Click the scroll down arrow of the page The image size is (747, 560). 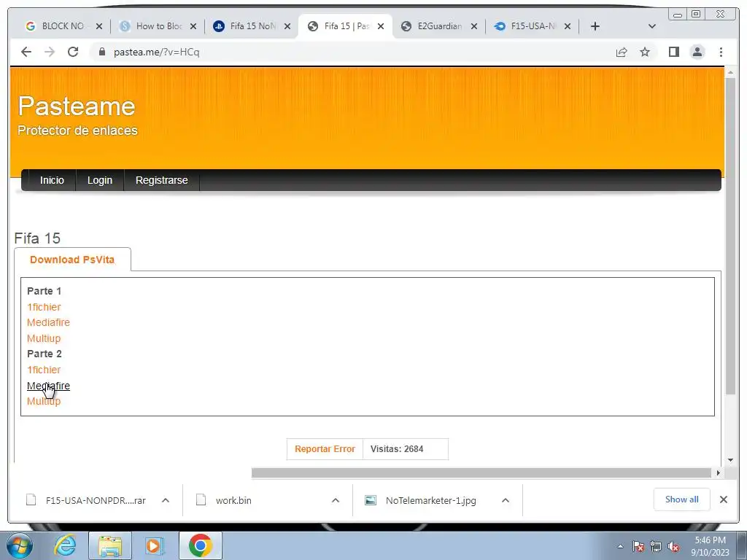(x=730, y=461)
